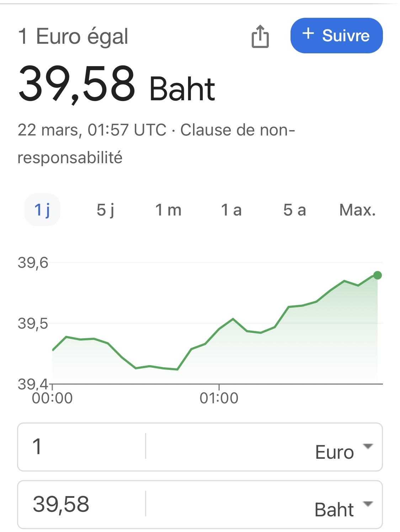
Task: Show the 1 m chart range
Action: point(168,210)
